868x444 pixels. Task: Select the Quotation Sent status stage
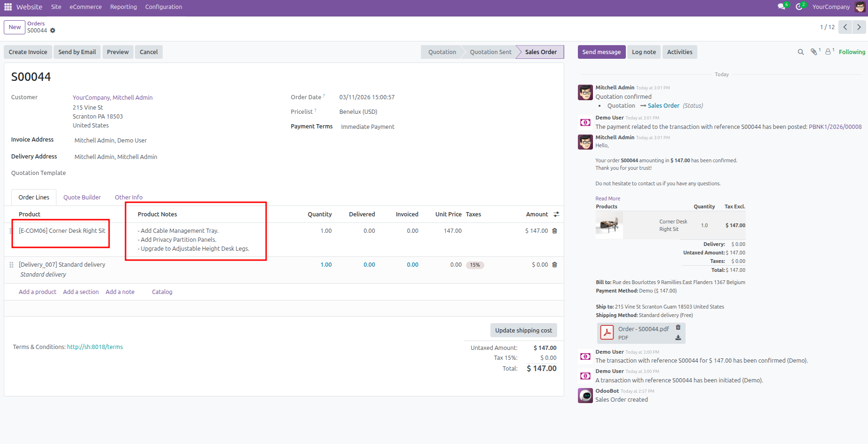point(490,52)
